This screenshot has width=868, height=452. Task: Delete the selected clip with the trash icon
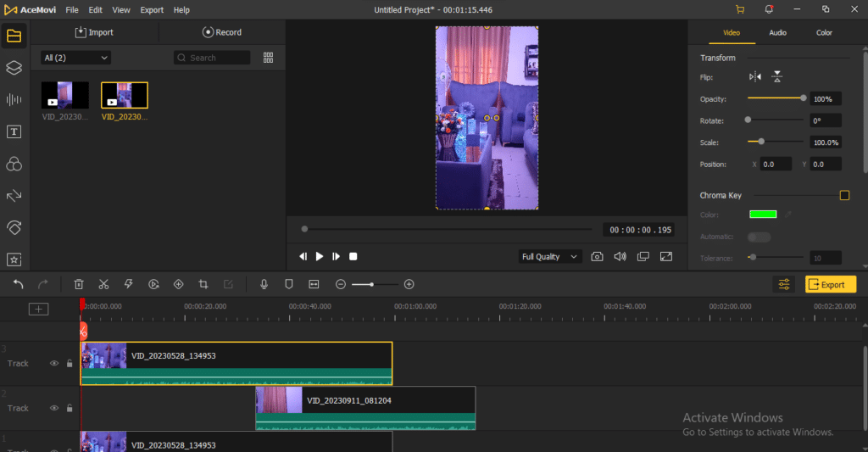79,284
